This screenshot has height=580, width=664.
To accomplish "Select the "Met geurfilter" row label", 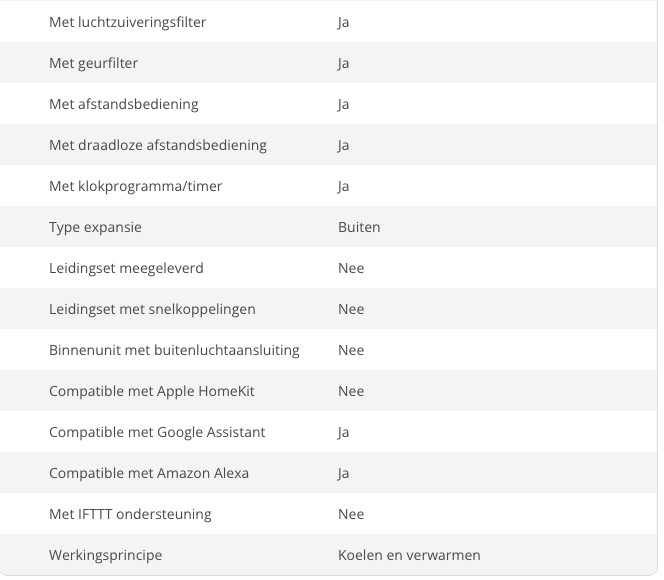I will (94, 63).
